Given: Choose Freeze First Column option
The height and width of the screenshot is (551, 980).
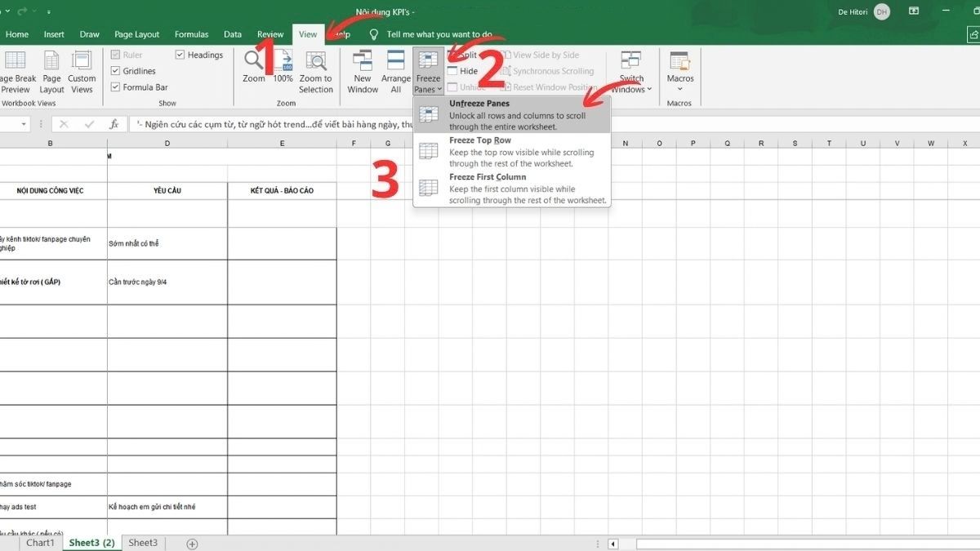Looking at the screenshot, I should click(512, 189).
